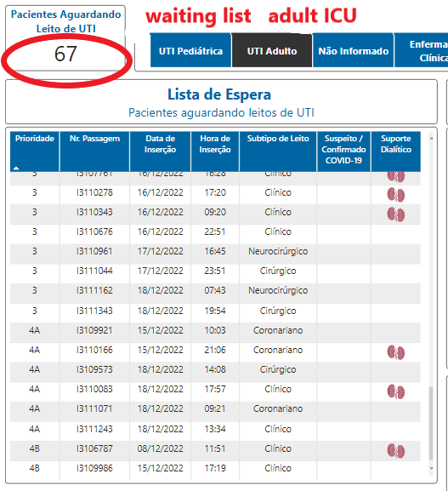Select passage number I3111044
This screenshot has height=491, width=448.
point(94,271)
